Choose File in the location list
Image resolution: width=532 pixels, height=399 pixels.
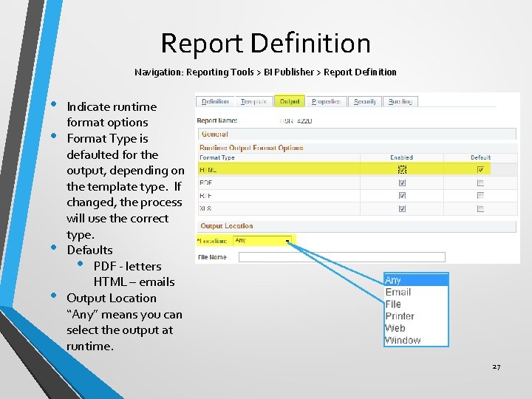coord(416,304)
